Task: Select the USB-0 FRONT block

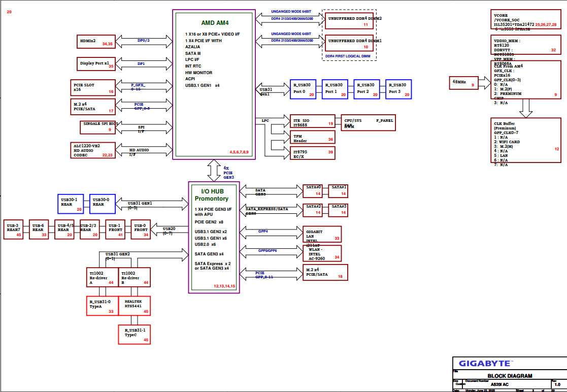Action: (x=141, y=230)
